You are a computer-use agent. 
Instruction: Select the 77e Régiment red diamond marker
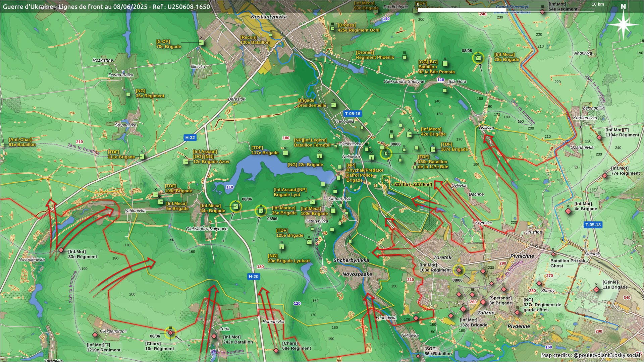[x=605, y=176]
